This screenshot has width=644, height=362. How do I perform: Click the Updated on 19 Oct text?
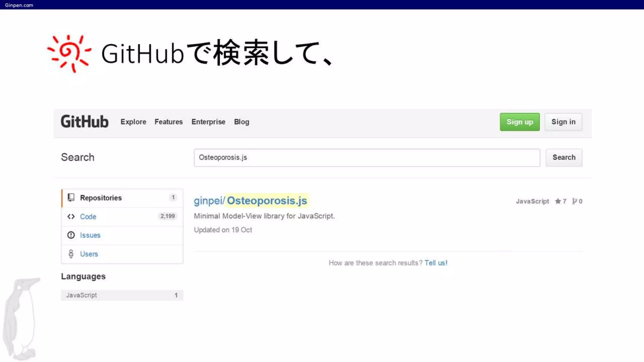pos(223,230)
